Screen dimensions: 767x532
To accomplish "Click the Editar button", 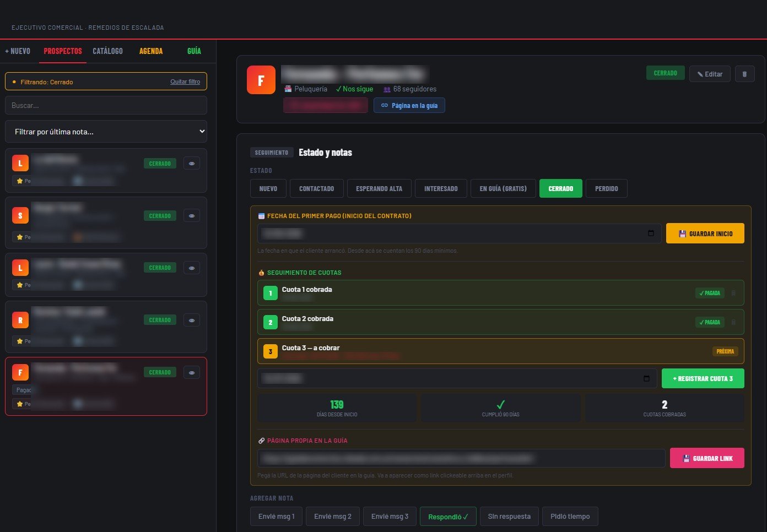I will pos(710,74).
